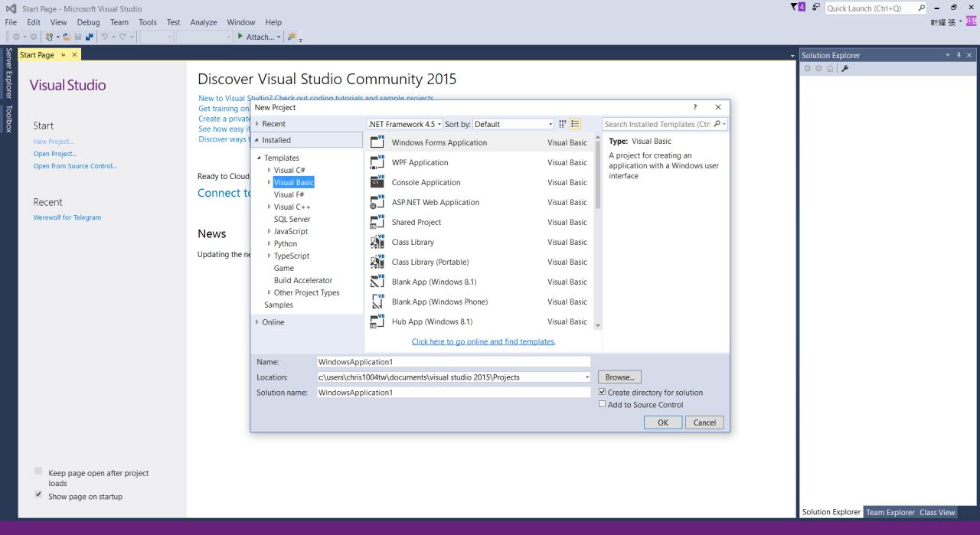Click the notifications flag icon

click(795, 8)
